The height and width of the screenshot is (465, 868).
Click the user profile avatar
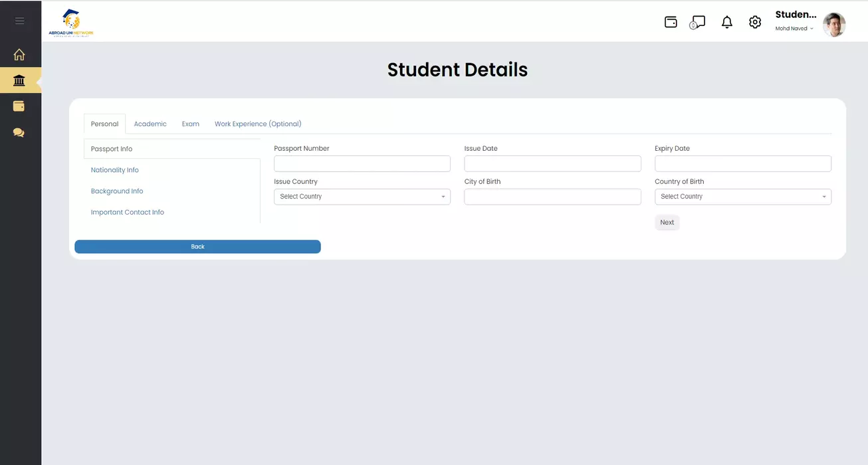pyautogui.click(x=833, y=25)
